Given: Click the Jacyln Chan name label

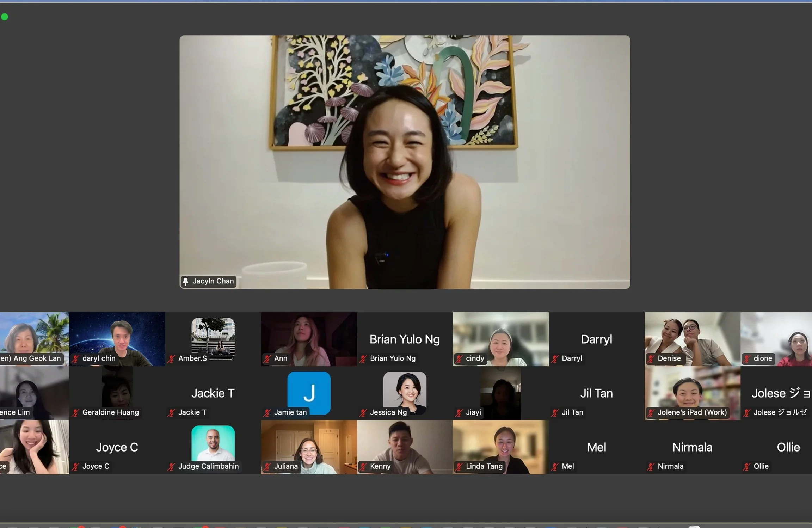Looking at the screenshot, I should [x=213, y=281].
